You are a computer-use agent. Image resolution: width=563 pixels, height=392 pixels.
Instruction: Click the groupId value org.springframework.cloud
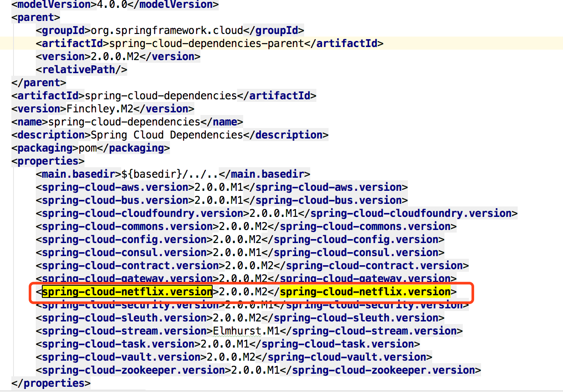pos(166,30)
